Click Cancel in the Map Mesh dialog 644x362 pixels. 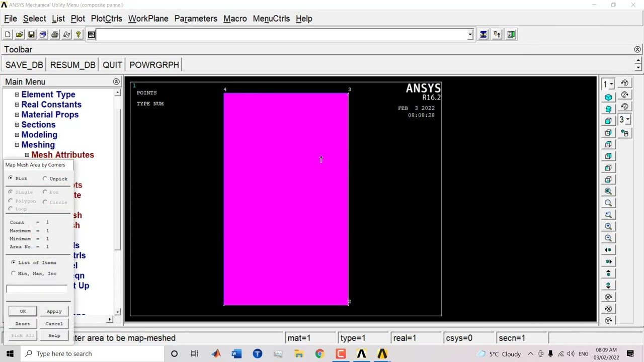click(54, 324)
